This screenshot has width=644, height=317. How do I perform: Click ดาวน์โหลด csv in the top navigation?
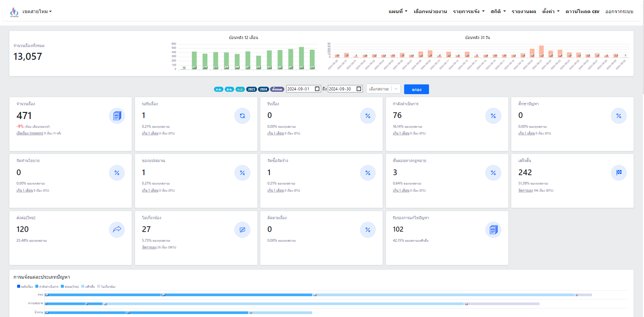(x=582, y=11)
